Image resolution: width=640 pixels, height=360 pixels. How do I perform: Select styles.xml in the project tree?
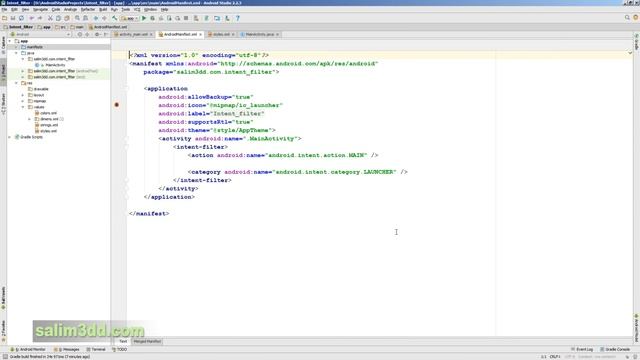48,131
